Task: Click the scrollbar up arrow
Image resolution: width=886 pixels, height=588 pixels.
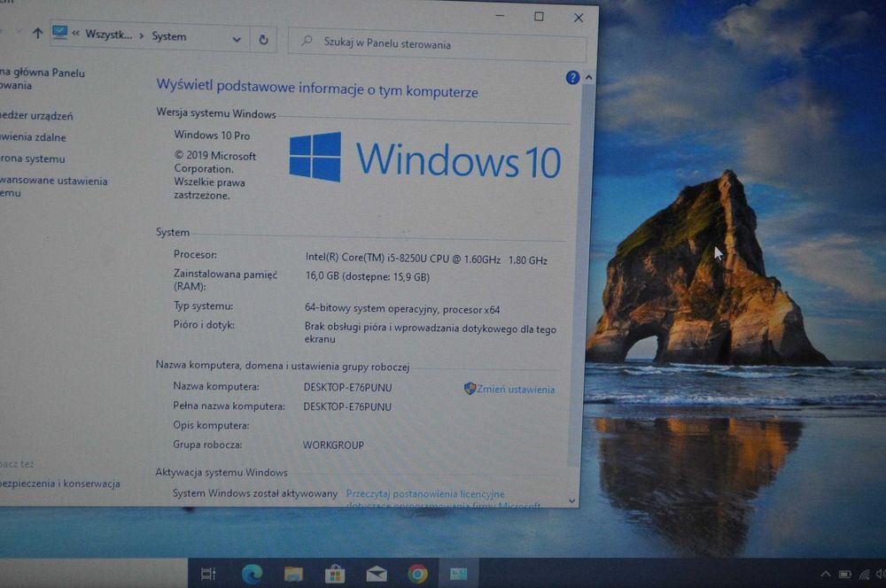Action: point(589,77)
